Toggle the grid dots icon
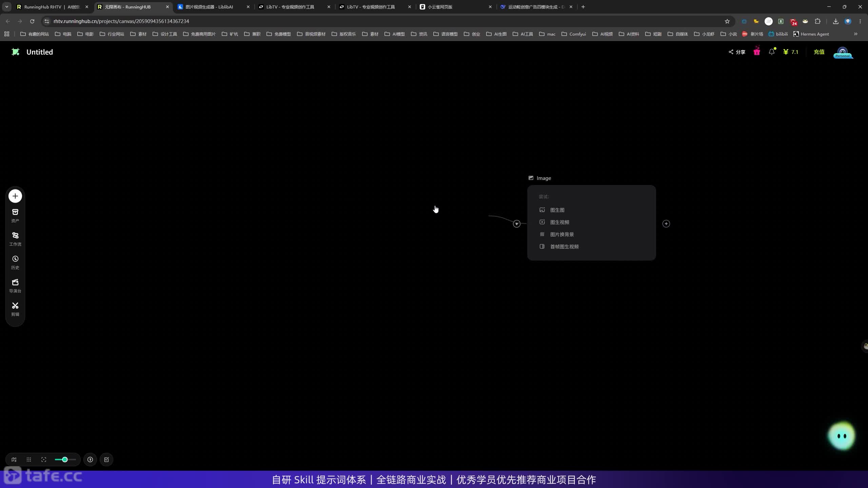 pos(29,460)
